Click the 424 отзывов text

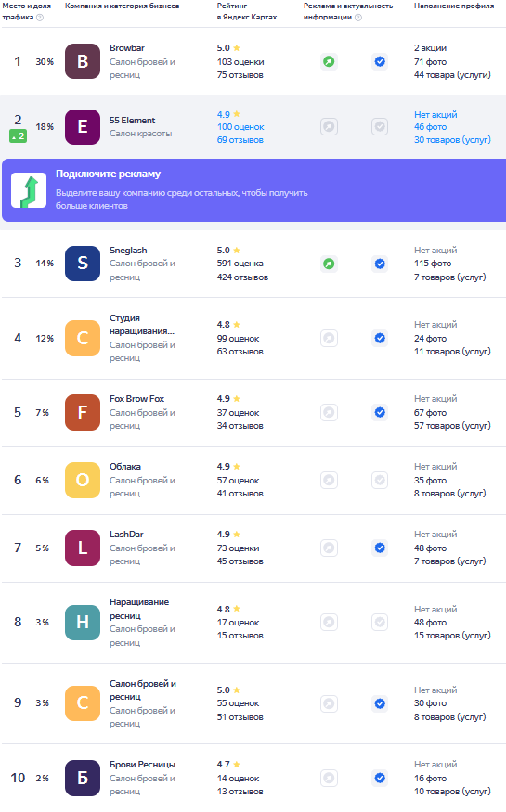click(x=242, y=277)
